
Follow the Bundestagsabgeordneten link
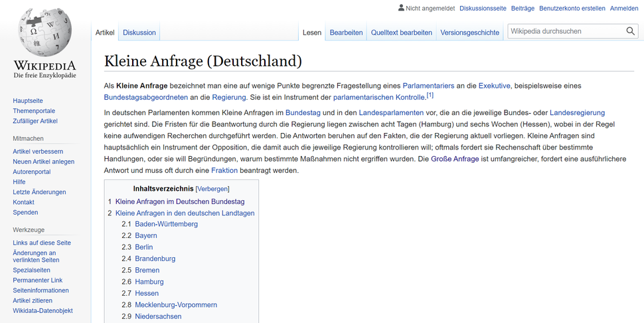click(146, 98)
